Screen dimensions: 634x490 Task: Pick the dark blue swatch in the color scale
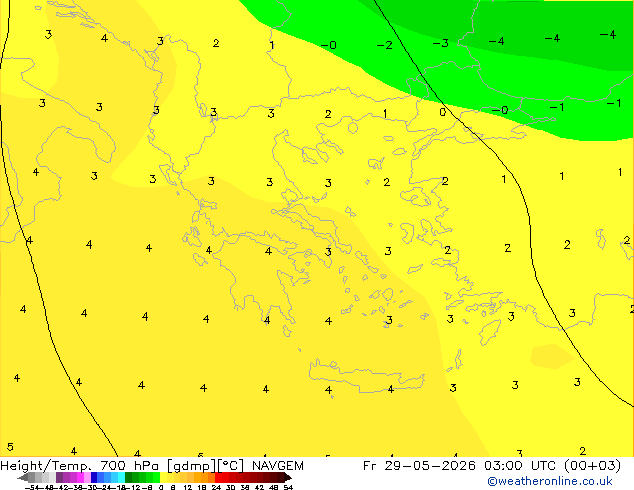point(94,477)
